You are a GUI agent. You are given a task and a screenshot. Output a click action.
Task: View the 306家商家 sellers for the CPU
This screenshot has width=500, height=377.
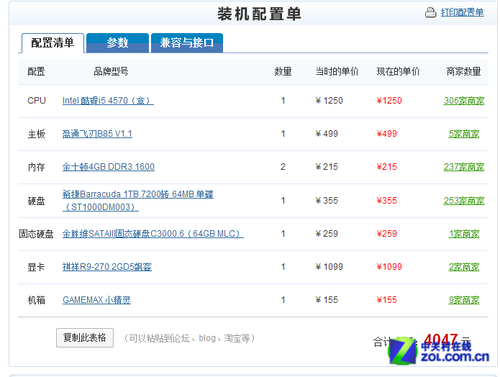(x=464, y=101)
